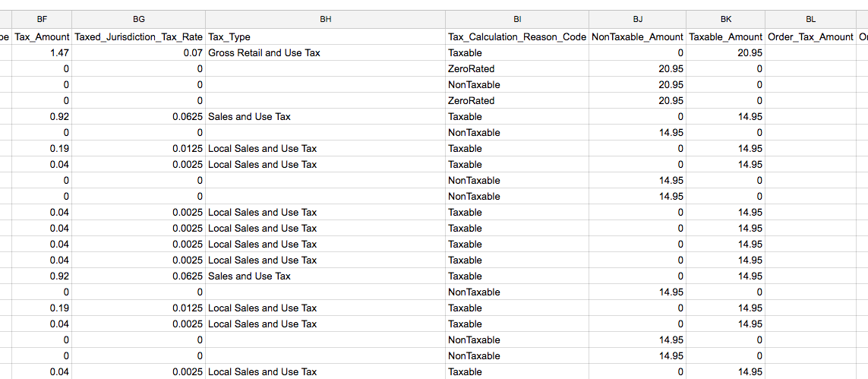Select column BK by its letter header
Screen dimensions: 868x379
click(x=726, y=19)
